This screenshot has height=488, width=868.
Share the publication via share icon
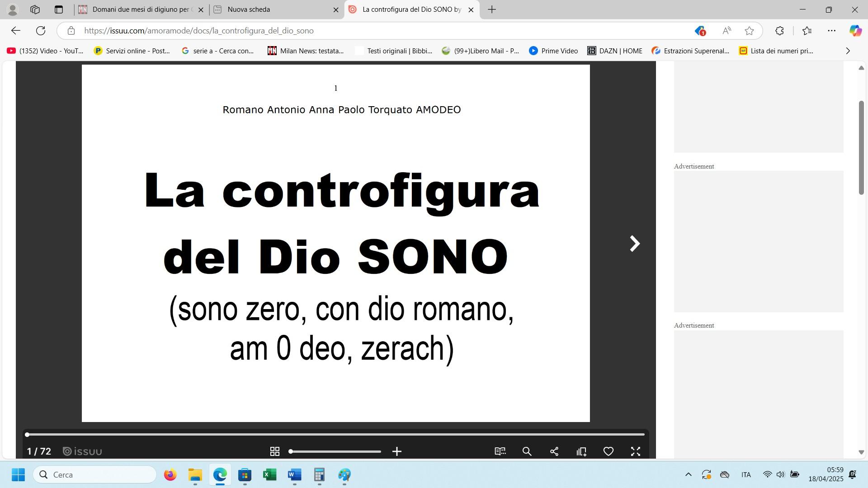pos(554,451)
